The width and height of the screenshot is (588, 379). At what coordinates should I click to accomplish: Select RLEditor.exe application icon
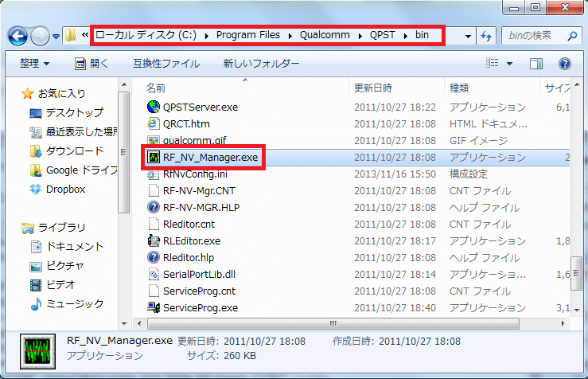point(154,240)
